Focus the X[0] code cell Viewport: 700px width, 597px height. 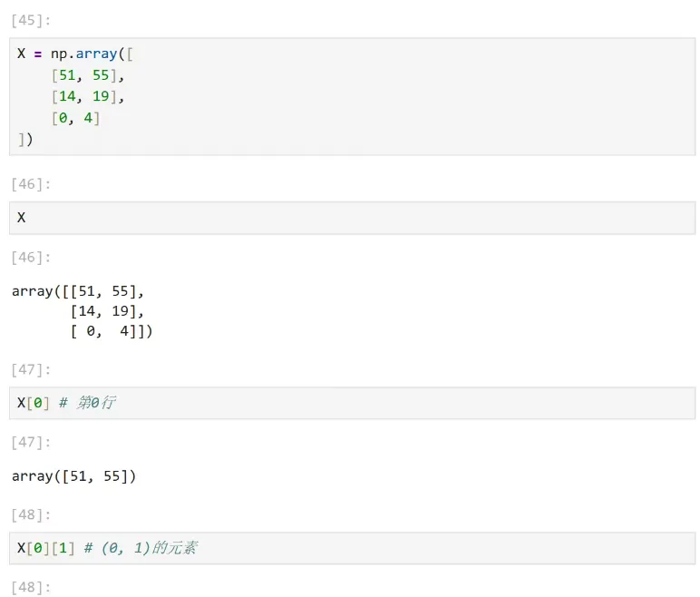point(352,403)
